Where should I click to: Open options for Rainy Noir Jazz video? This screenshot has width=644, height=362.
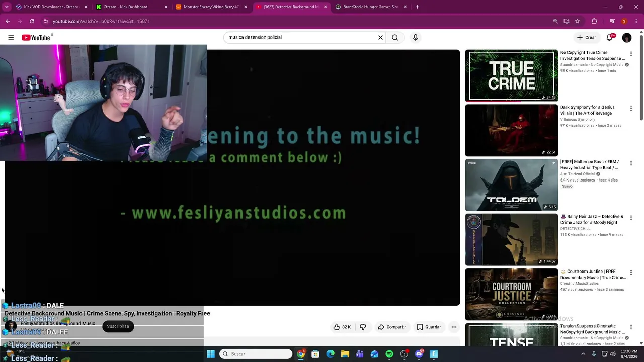click(x=631, y=218)
